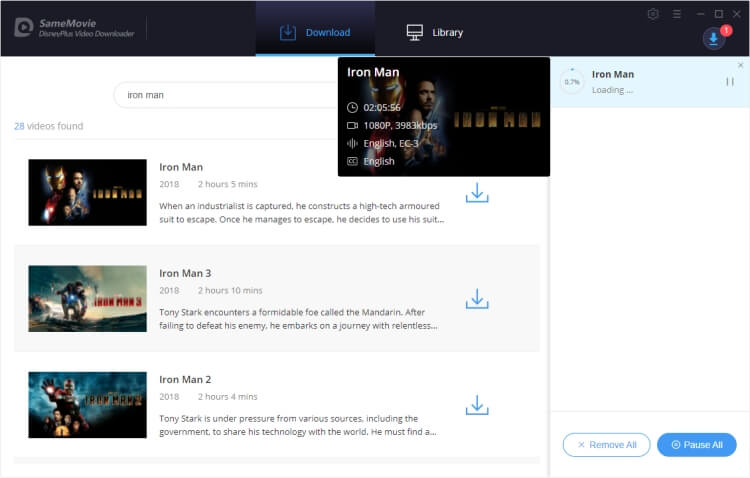Switch to the Library tab
The height and width of the screenshot is (478, 750).
click(x=435, y=33)
